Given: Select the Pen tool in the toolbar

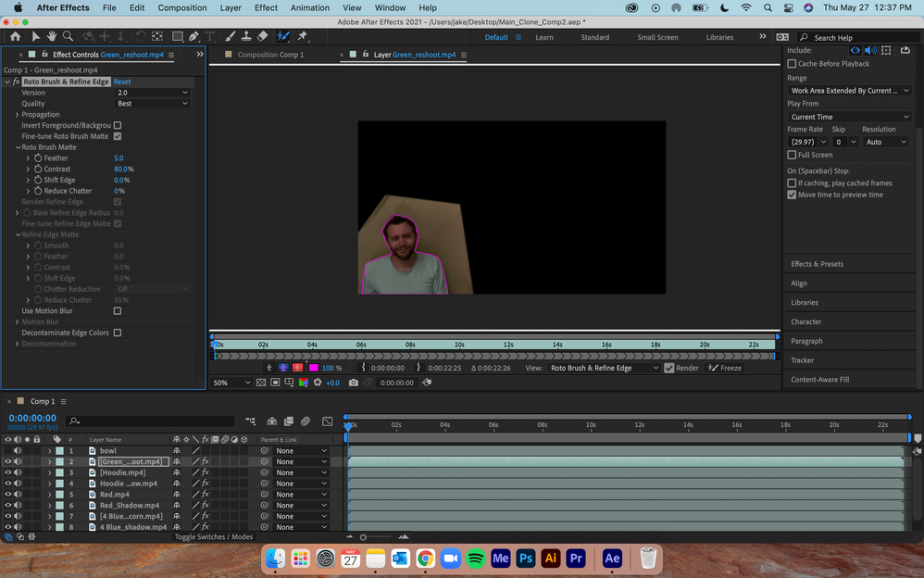Looking at the screenshot, I should pyautogui.click(x=193, y=36).
